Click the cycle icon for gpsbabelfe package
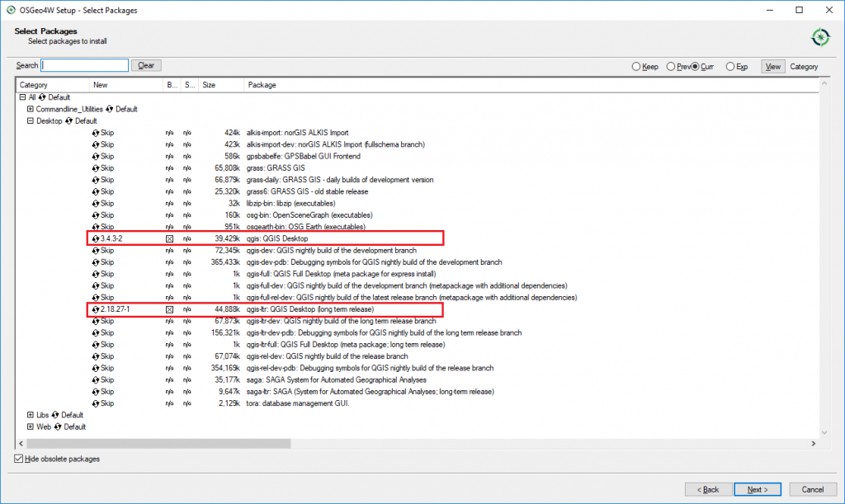The image size is (845, 504). (96, 157)
